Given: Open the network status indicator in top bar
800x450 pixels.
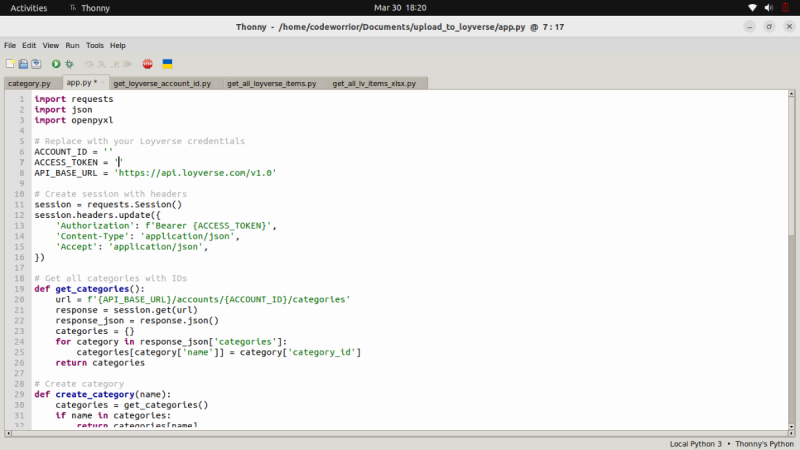Looking at the screenshot, I should [x=752, y=8].
